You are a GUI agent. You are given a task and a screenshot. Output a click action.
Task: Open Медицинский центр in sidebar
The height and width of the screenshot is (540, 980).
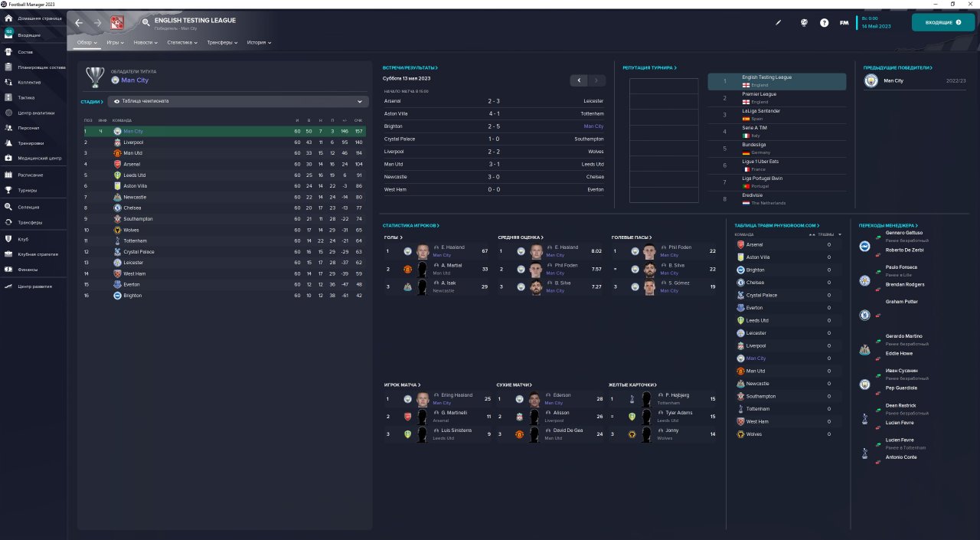[33, 159]
